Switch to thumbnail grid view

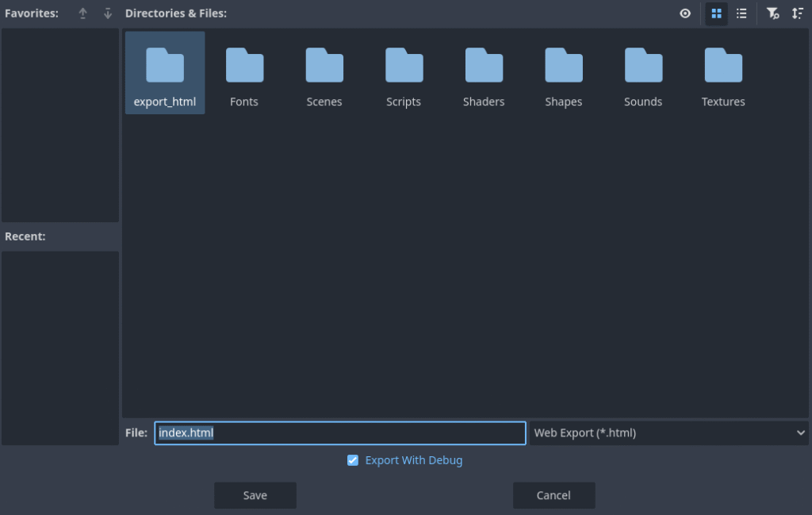pos(716,13)
